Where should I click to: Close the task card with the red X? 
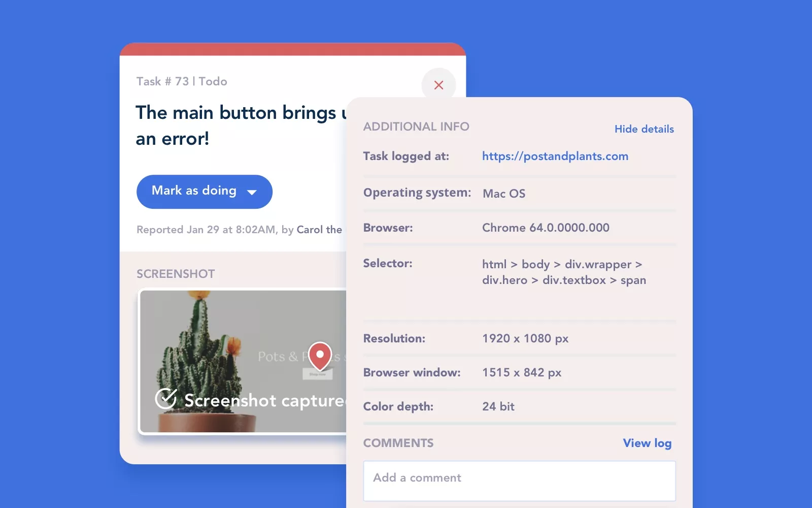438,85
